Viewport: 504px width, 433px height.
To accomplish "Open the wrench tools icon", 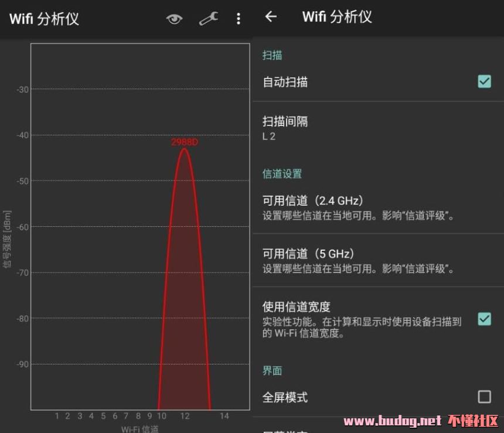I will pos(208,19).
